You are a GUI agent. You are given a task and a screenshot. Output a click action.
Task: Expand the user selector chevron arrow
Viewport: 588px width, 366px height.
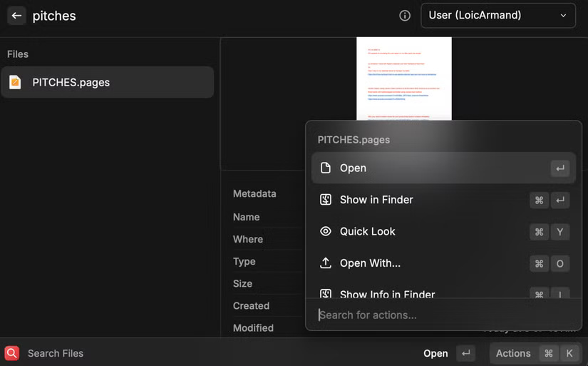tap(564, 16)
